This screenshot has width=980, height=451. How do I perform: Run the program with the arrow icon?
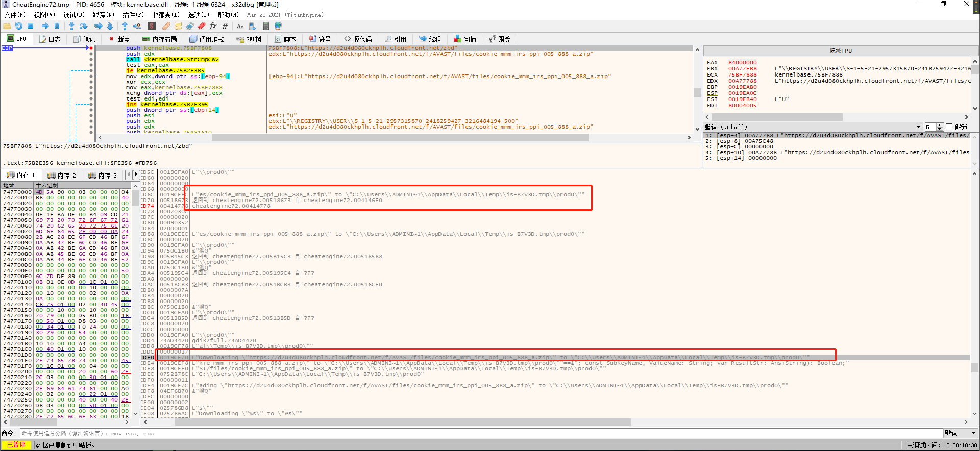pyautogui.click(x=45, y=26)
